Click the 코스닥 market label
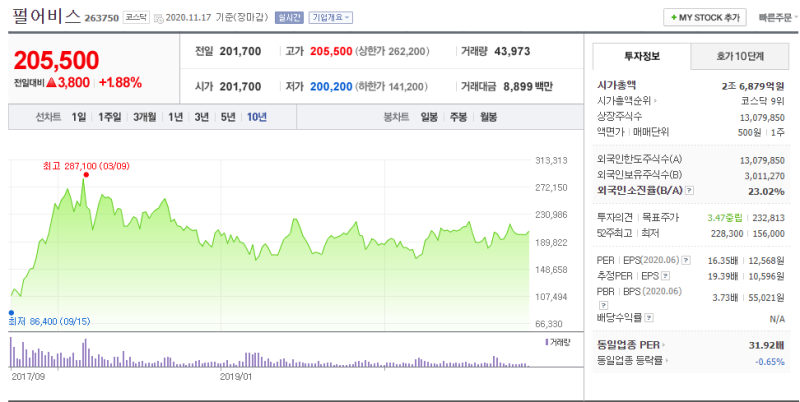The image size is (800, 402). pos(136,18)
